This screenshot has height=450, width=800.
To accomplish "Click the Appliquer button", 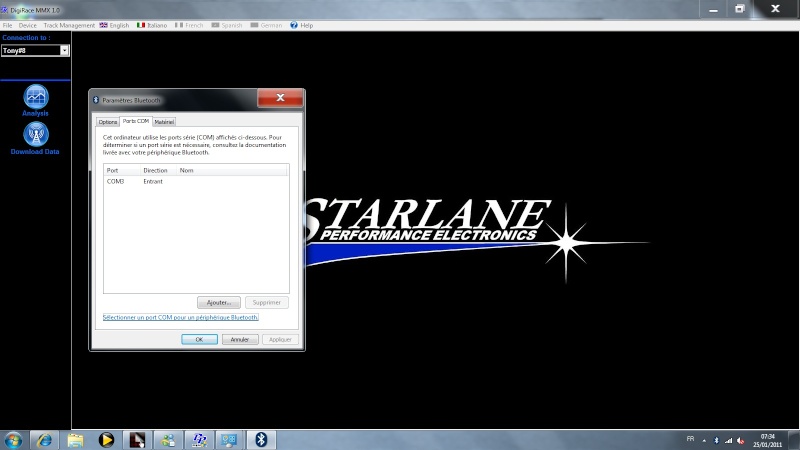I will coord(280,339).
